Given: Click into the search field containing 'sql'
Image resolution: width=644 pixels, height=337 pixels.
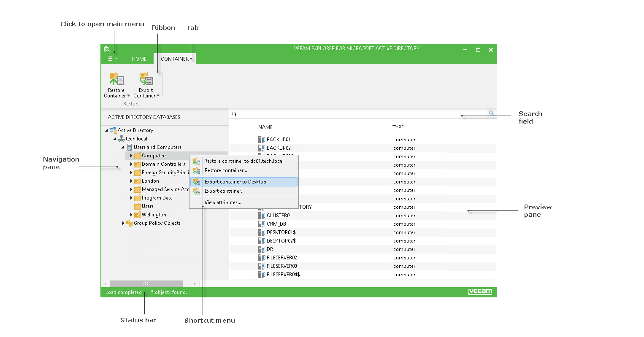Looking at the screenshot, I should tap(359, 113).
